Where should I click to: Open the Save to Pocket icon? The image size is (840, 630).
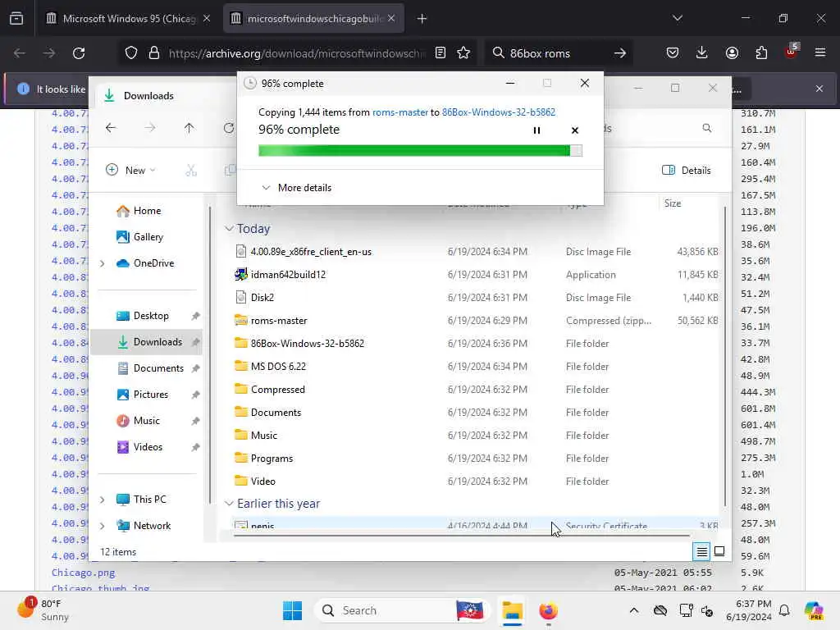pos(673,53)
